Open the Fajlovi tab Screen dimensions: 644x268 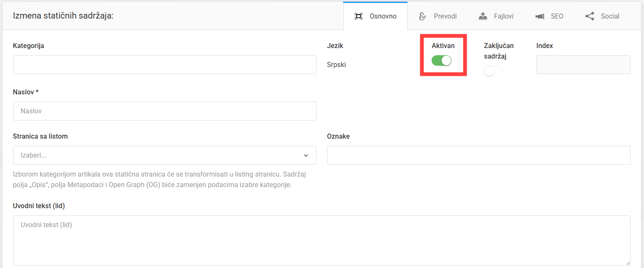pyautogui.click(x=496, y=16)
